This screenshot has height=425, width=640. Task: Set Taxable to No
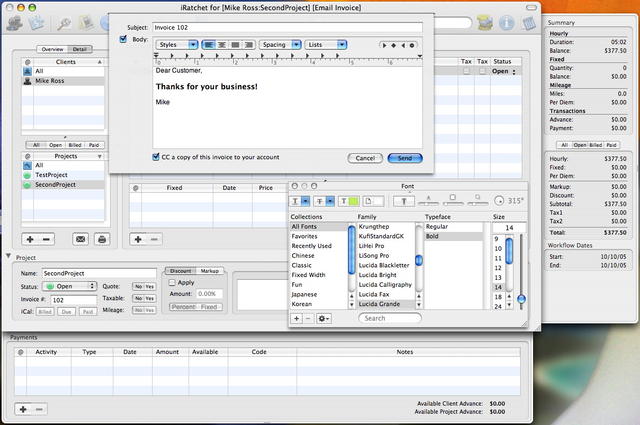138,298
